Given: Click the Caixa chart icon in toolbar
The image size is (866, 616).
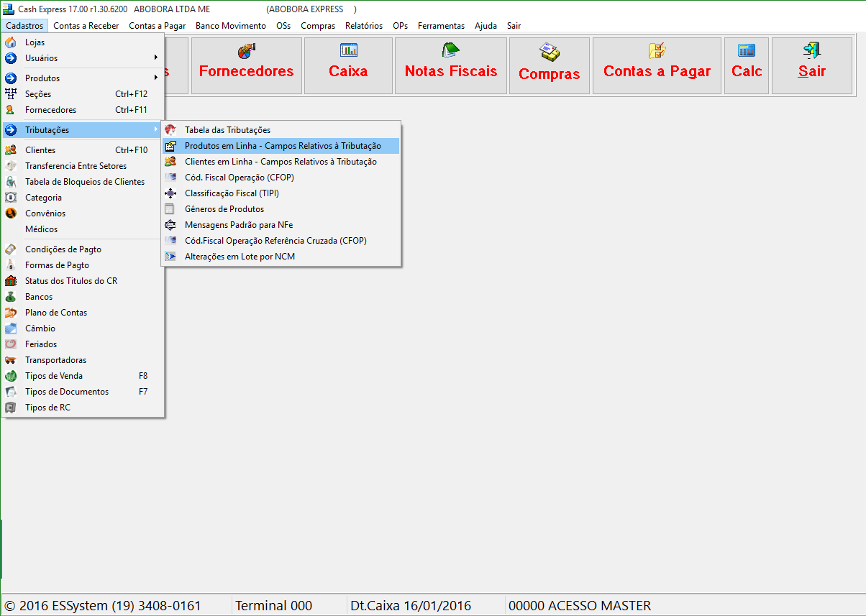Looking at the screenshot, I should click(349, 50).
